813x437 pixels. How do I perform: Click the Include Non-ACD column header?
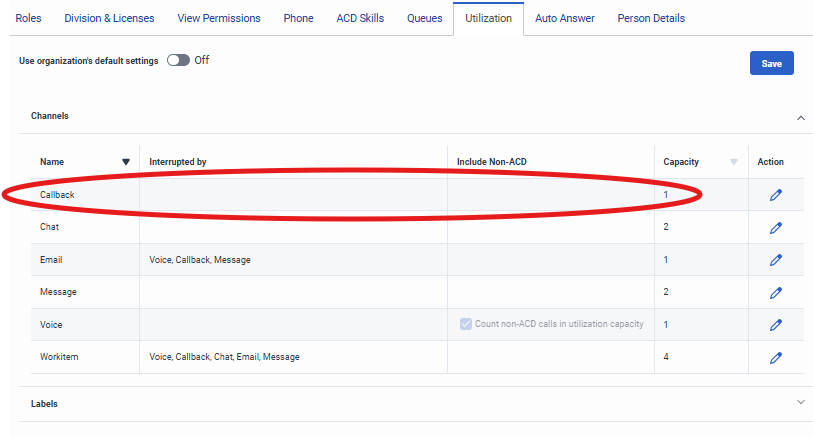(x=492, y=162)
